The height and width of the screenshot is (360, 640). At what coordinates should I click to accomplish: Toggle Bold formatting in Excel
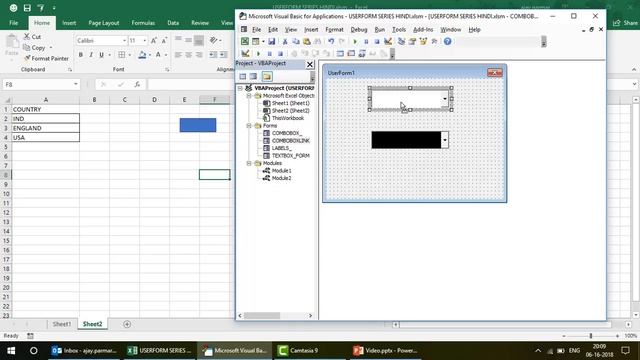[81, 55]
